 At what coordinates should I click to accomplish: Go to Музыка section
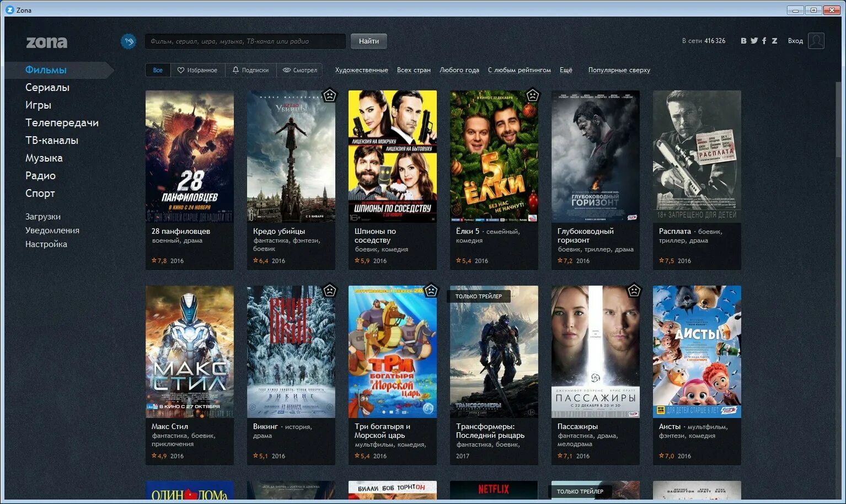[x=44, y=158]
